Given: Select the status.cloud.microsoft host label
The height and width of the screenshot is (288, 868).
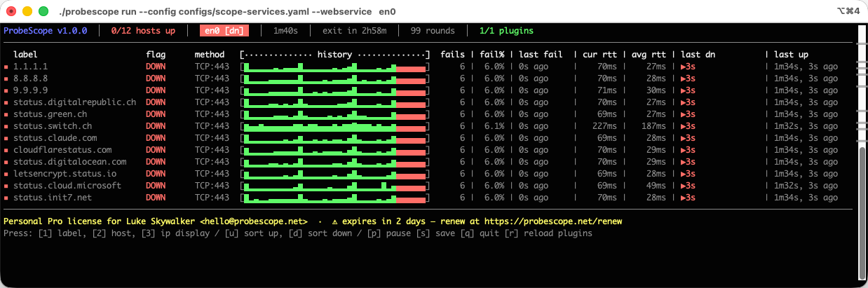Looking at the screenshot, I should [67, 186].
